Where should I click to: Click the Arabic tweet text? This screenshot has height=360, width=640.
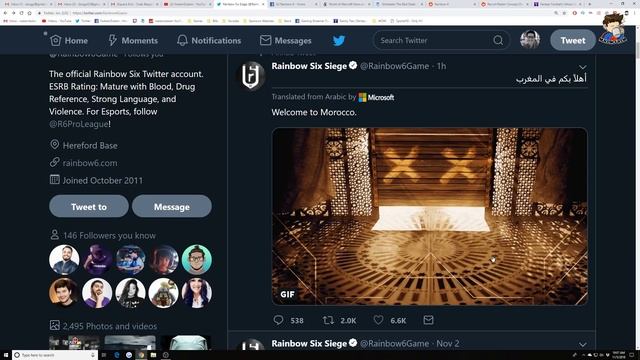pyautogui.click(x=551, y=79)
